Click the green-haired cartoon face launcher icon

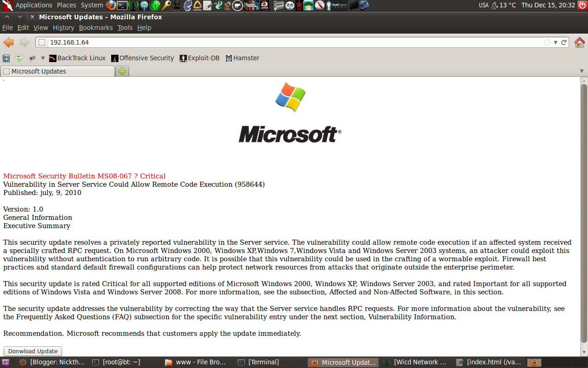pos(308,6)
